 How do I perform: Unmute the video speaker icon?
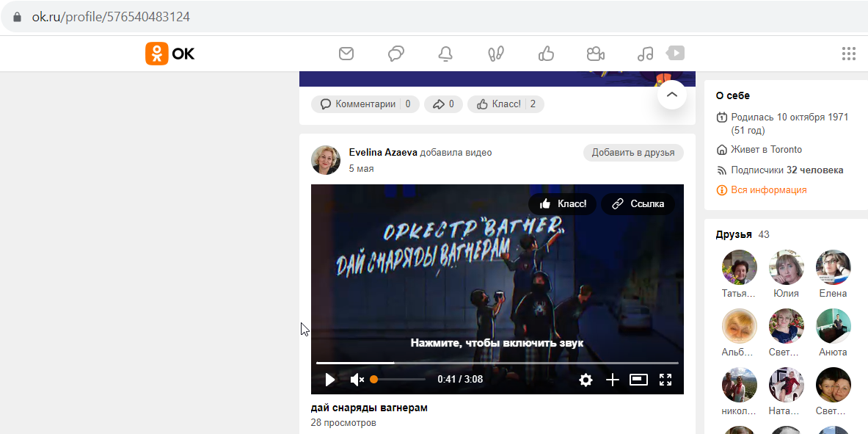pos(357,380)
